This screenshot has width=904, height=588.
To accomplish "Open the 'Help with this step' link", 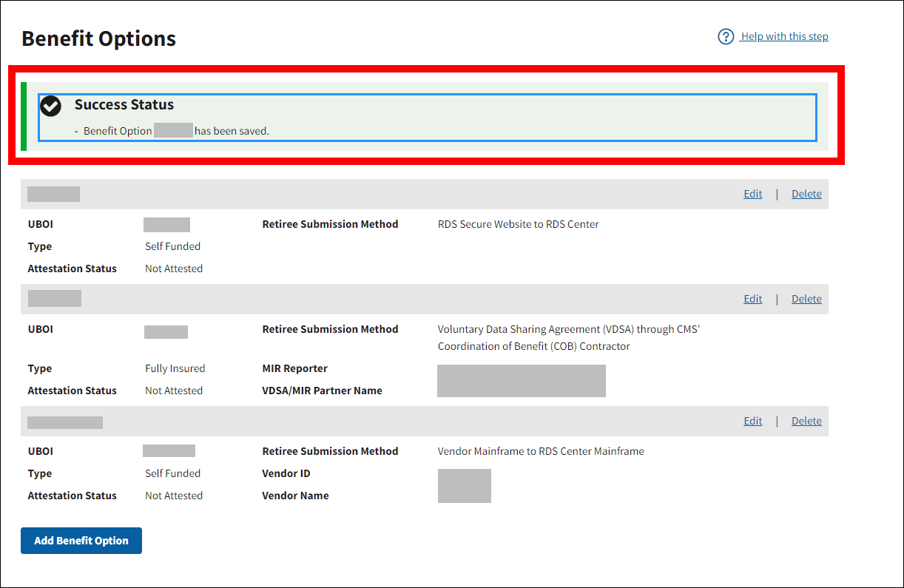I will click(784, 37).
